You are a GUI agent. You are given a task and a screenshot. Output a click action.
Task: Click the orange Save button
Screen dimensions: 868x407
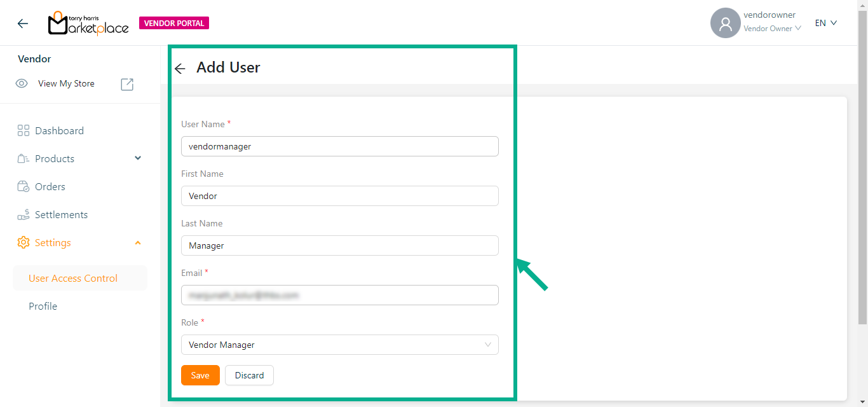click(200, 375)
